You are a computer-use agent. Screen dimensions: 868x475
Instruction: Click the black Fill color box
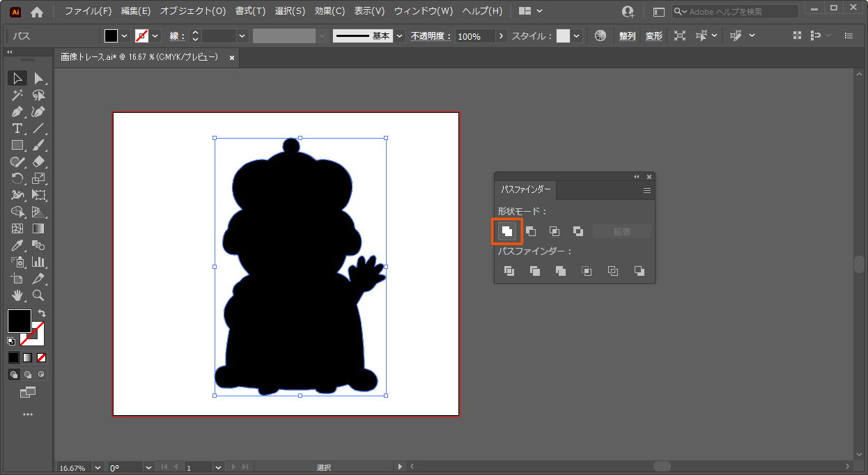coord(19,321)
